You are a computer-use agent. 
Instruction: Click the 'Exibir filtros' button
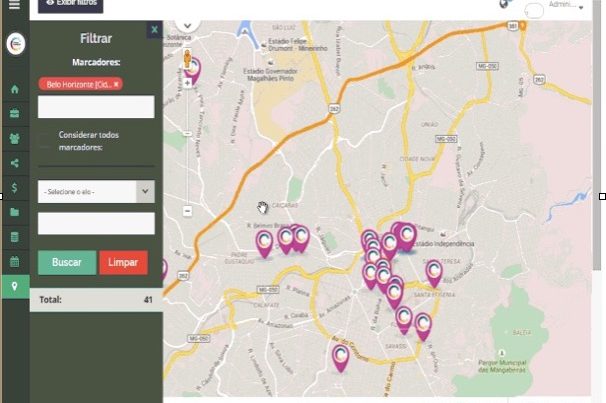pos(70,5)
